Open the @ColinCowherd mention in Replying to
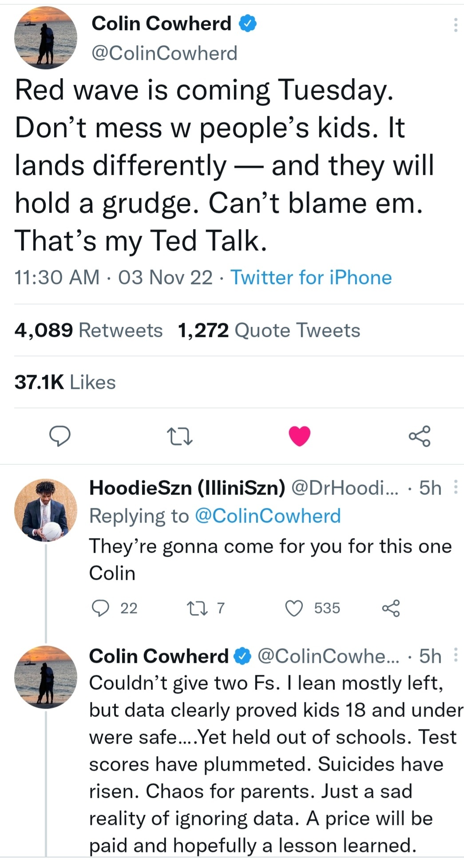Screen dimensions: 464x868 (x=268, y=516)
